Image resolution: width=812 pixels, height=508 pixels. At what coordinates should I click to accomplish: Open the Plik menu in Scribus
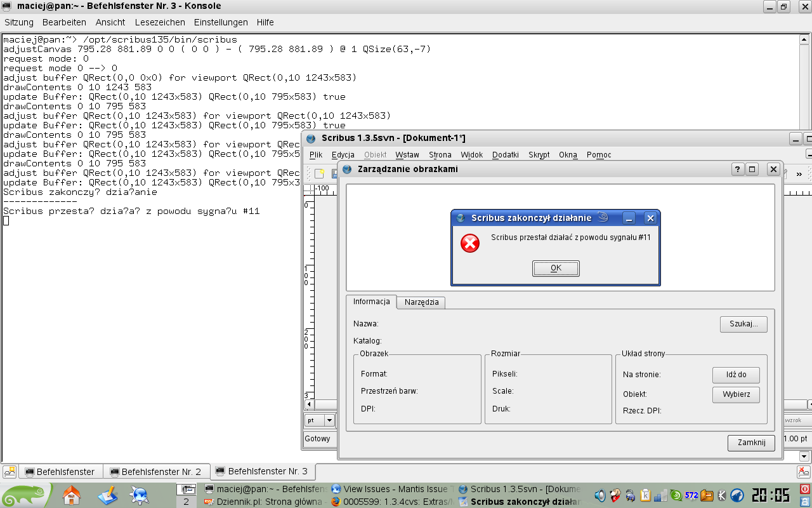click(316, 155)
